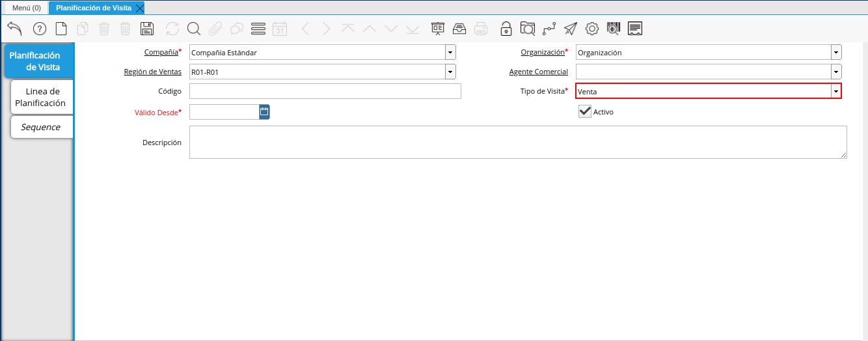This screenshot has height=341, width=868.
Task: Open the help question mark icon
Action: (x=40, y=29)
